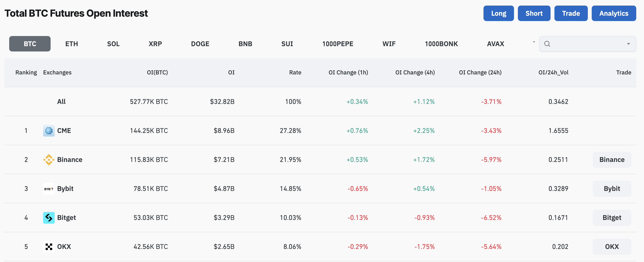Screen dimensions: 644x262
Task: Choose the DOGE tab
Action: (x=200, y=44)
